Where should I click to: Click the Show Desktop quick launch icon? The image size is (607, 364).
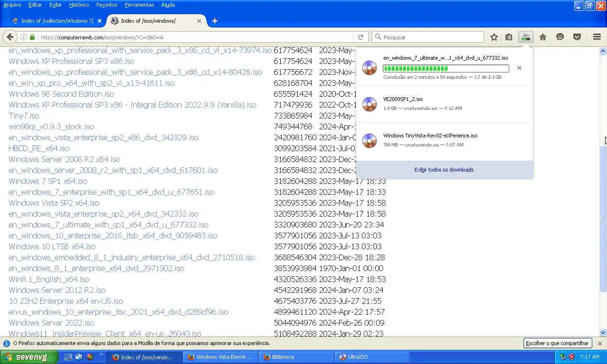tap(68, 357)
